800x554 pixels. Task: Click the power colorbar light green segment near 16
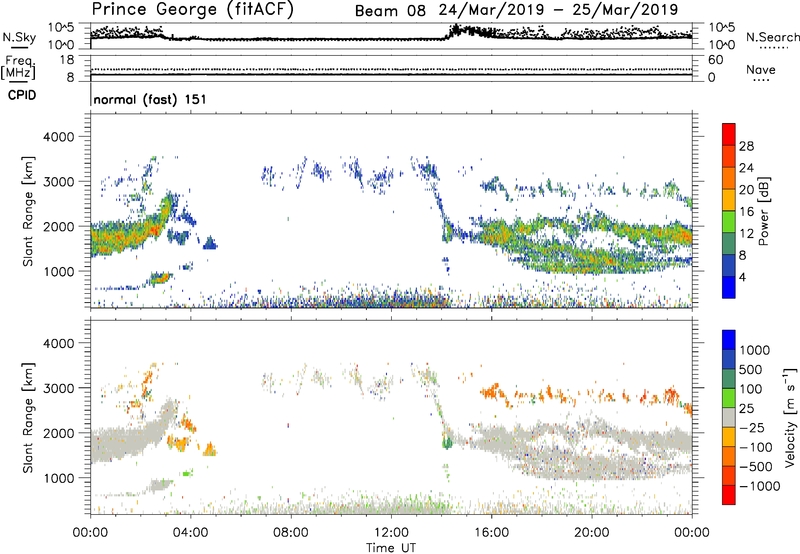729,221
